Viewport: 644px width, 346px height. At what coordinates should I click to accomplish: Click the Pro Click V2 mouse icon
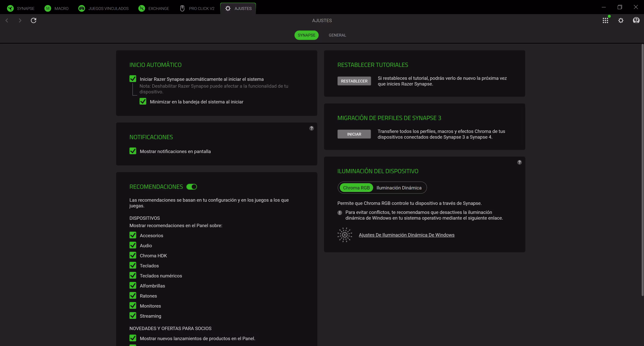pyautogui.click(x=182, y=8)
